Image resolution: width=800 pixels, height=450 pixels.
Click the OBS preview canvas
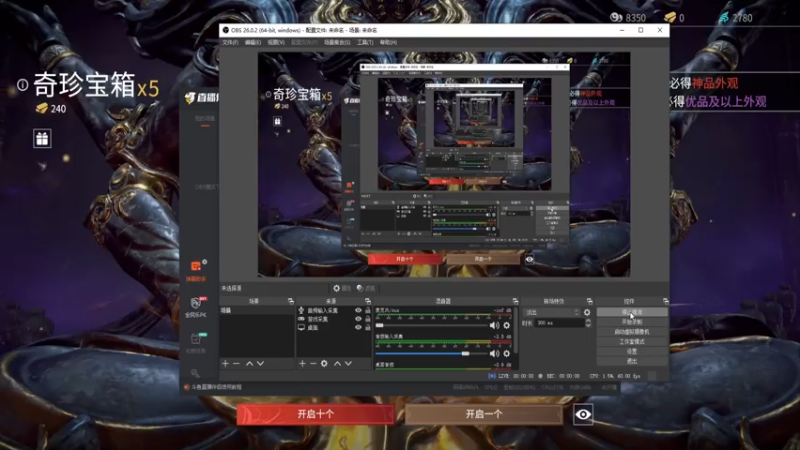pyautogui.click(x=444, y=164)
